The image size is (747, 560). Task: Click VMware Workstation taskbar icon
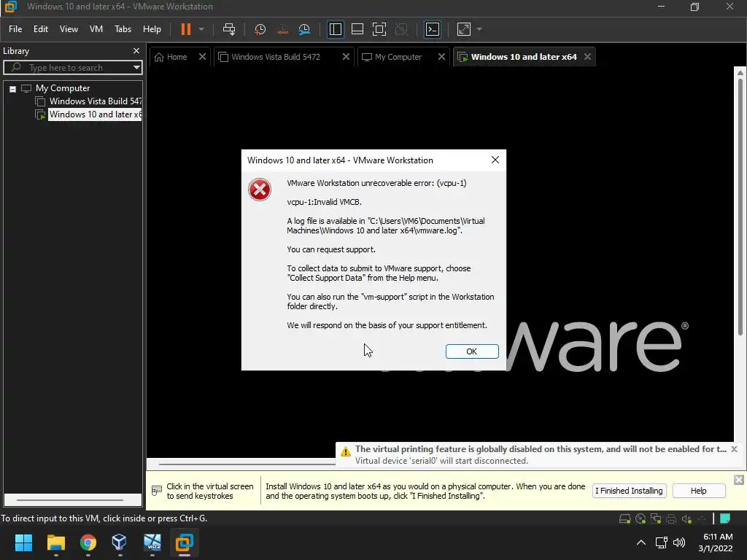pyautogui.click(x=185, y=542)
